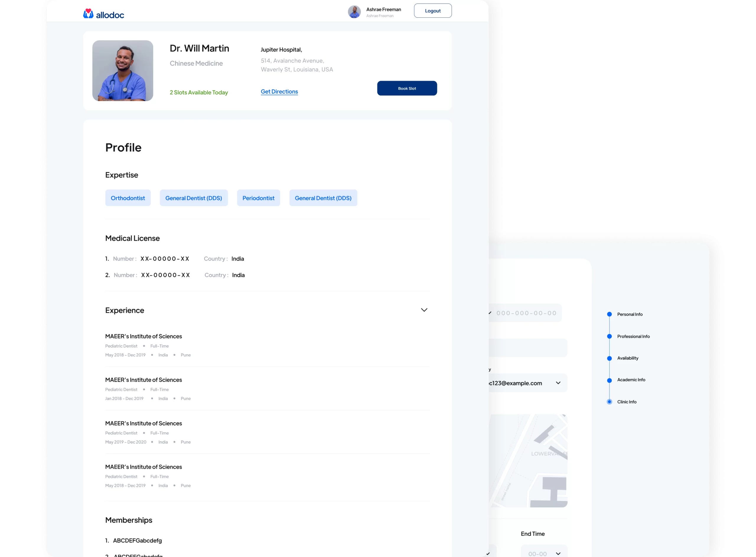This screenshot has height=557, width=756.
Task: Open the Get Directions link
Action: coord(279,92)
